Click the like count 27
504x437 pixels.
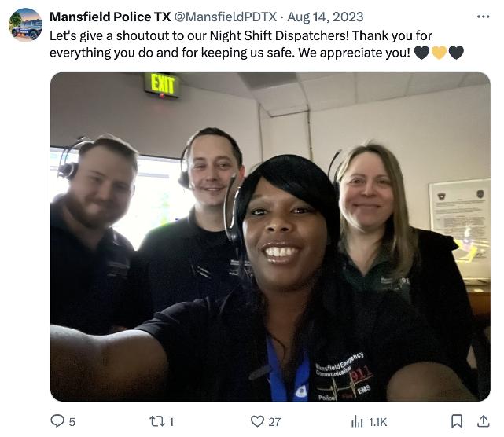(x=274, y=422)
